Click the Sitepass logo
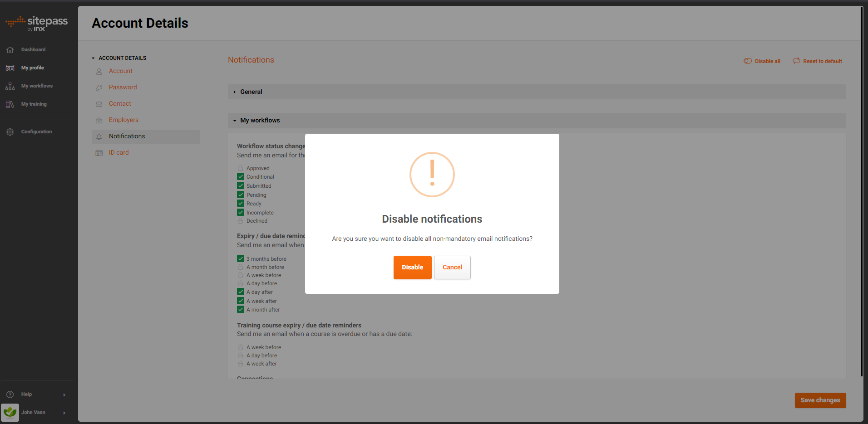Image resolution: width=868 pixels, height=424 pixels. tap(37, 23)
